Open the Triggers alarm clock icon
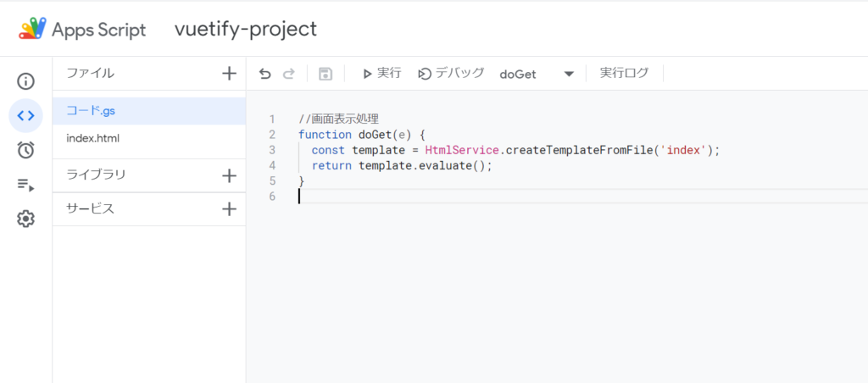Viewport: 868px width, 383px height. pyautogui.click(x=25, y=150)
